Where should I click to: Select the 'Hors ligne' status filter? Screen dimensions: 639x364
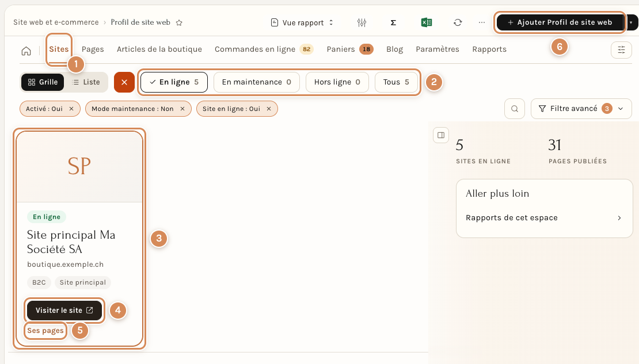337,82
